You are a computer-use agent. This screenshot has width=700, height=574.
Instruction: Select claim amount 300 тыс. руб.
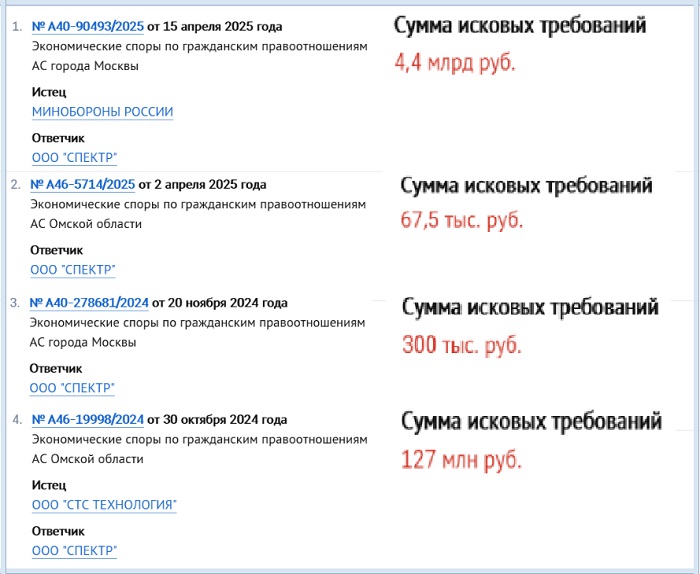tap(462, 345)
